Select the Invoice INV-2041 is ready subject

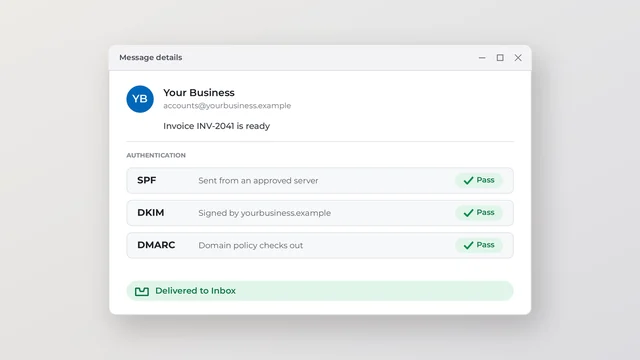(216, 126)
